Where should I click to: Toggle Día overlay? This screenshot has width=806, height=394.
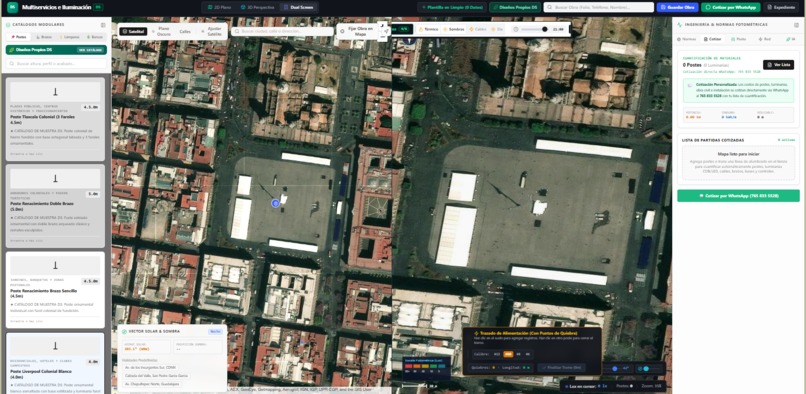497,29
